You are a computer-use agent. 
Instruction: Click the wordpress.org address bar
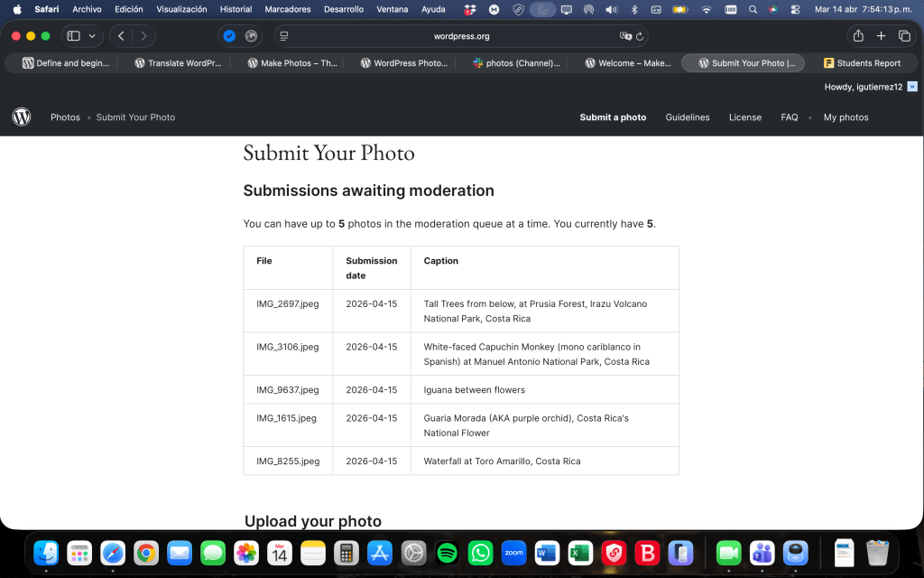(461, 36)
